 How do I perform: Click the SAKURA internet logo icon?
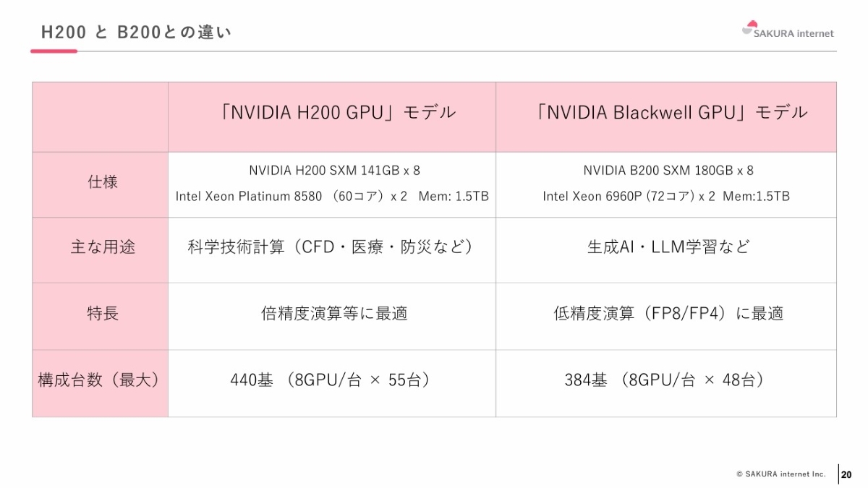[x=749, y=28]
